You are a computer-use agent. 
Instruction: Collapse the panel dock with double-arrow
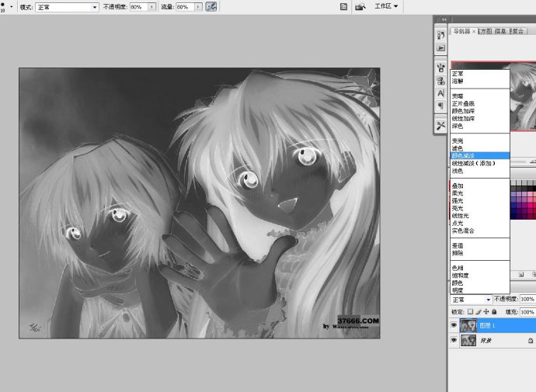(444, 19)
